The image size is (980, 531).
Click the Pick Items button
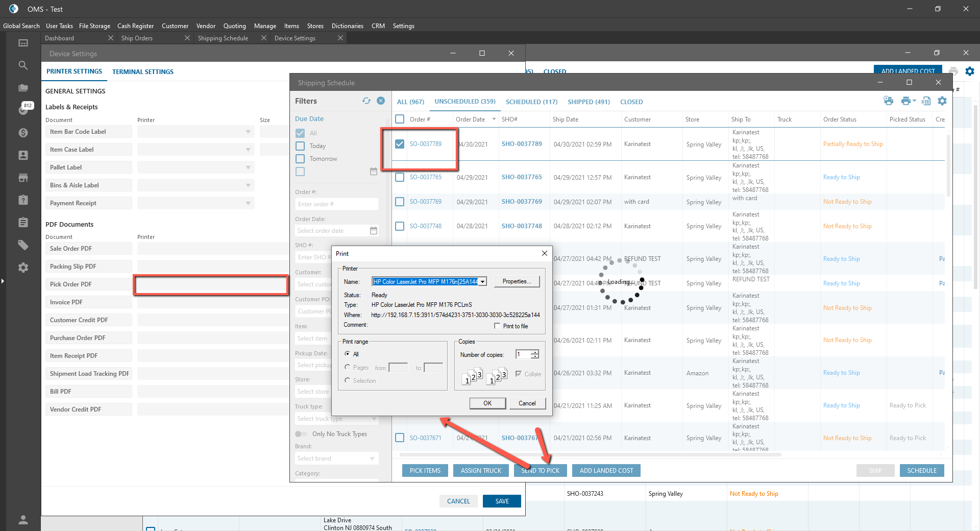pyautogui.click(x=425, y=471)
